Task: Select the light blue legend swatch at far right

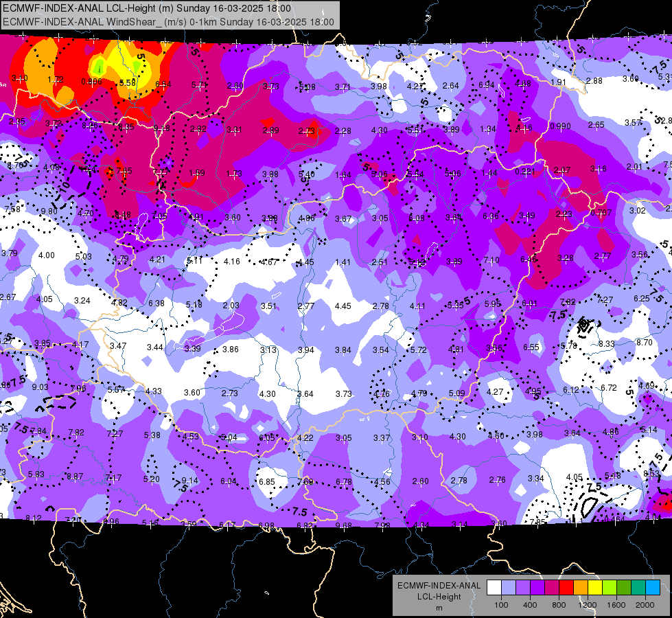Action: 653,588
